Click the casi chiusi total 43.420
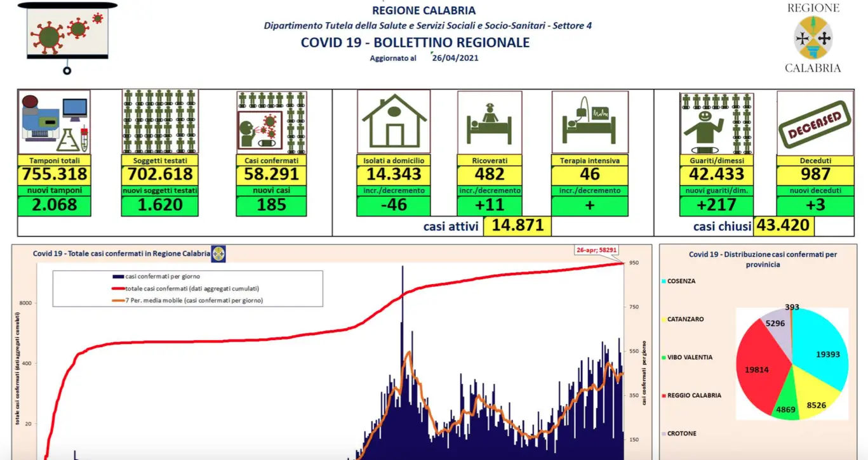Screen dimensions: 868x460 pos(783,225)
